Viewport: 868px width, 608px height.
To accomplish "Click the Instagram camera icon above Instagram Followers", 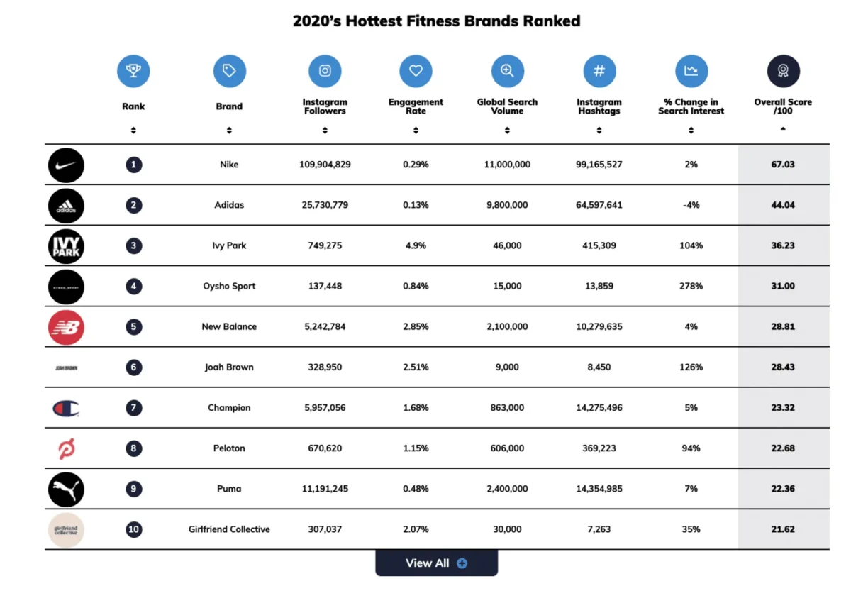I will pos(325,70).
